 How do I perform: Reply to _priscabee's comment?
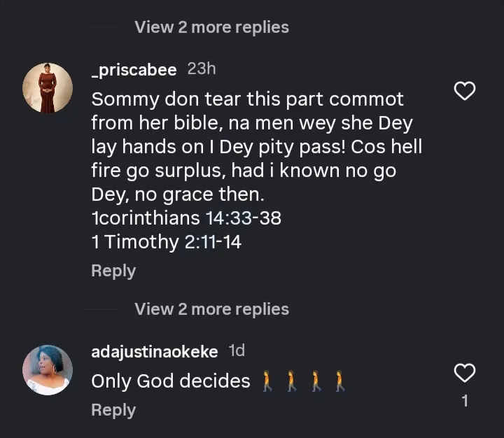pos(113,271)
